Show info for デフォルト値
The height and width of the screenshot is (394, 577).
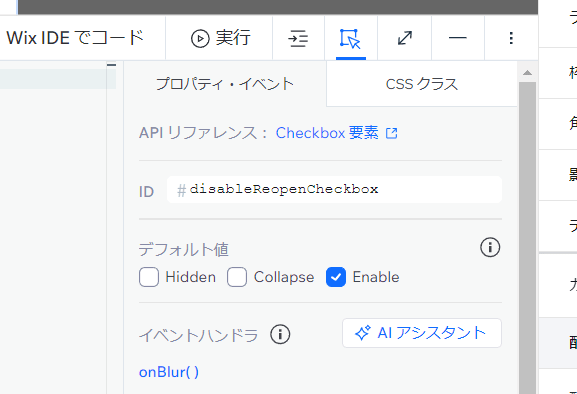[490, 247]
